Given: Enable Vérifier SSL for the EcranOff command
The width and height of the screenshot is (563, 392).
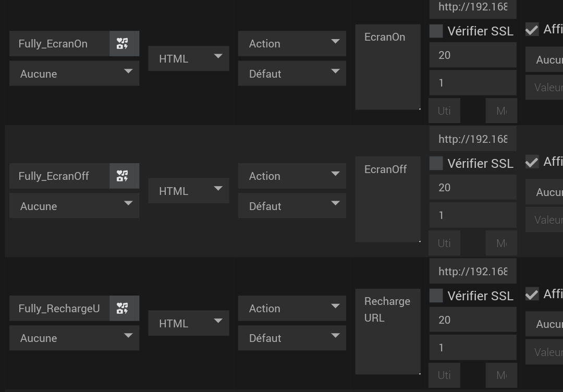Looking at the screenshot, I should (x=436, y=164).
